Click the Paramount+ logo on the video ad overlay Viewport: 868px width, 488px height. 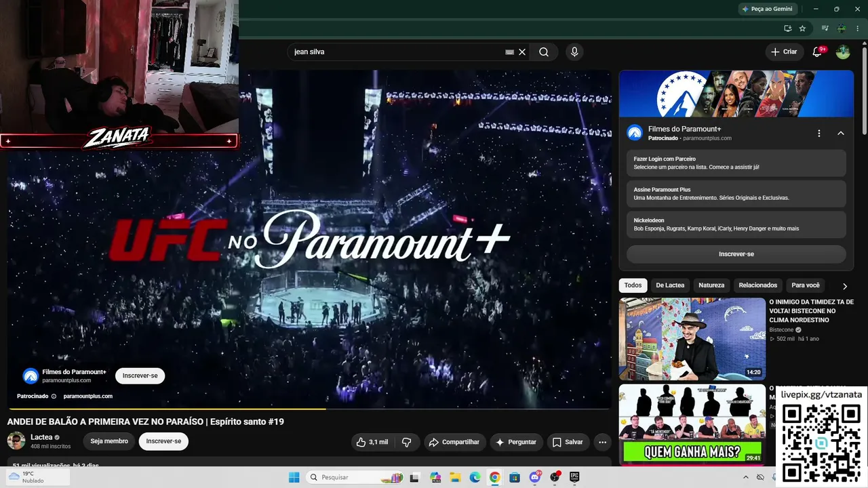tap(31, 376)
